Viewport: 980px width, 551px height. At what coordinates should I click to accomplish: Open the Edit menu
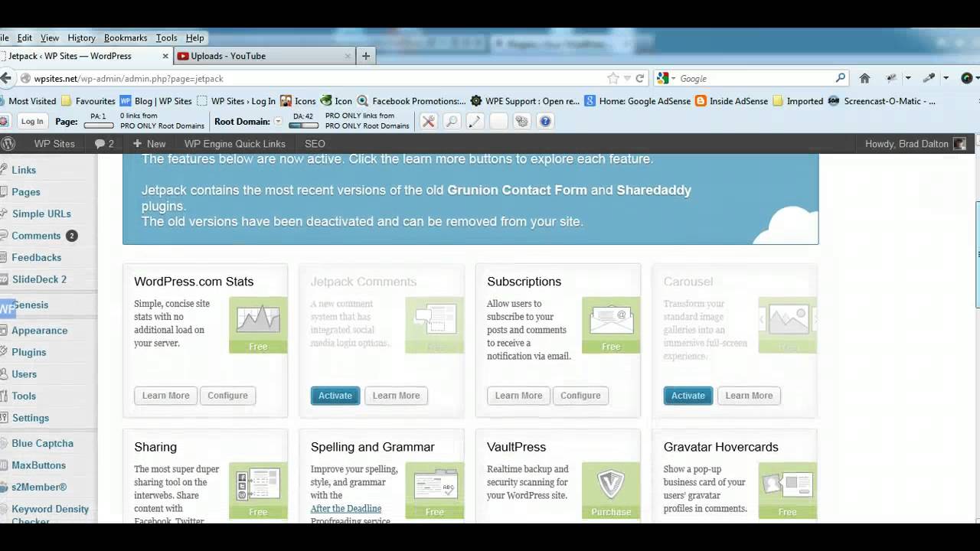(24, 37)
